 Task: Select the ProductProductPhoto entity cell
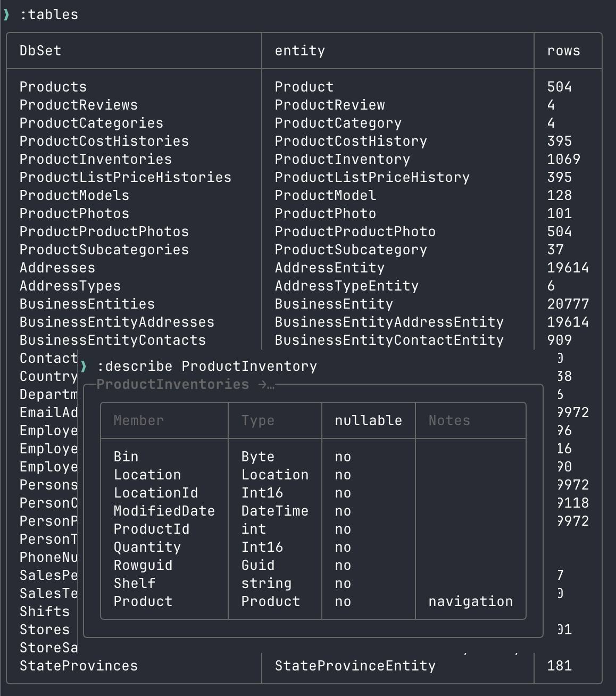pyautogui.click(x=355, y=231)
